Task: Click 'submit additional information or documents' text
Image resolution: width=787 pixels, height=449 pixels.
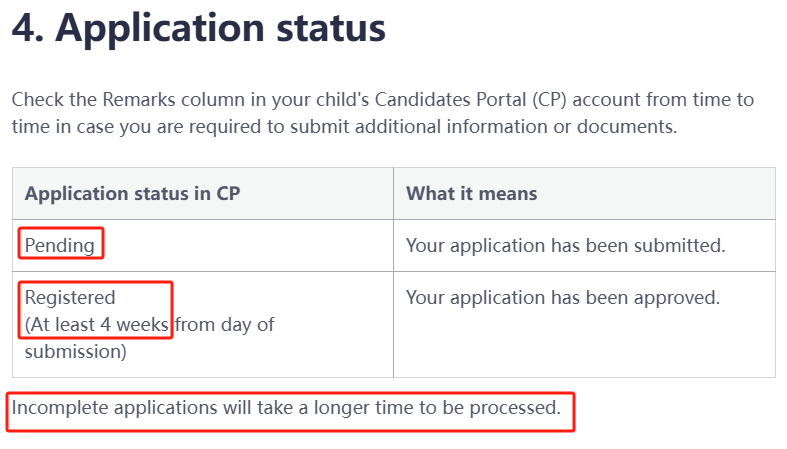Action: click(482, 126)
